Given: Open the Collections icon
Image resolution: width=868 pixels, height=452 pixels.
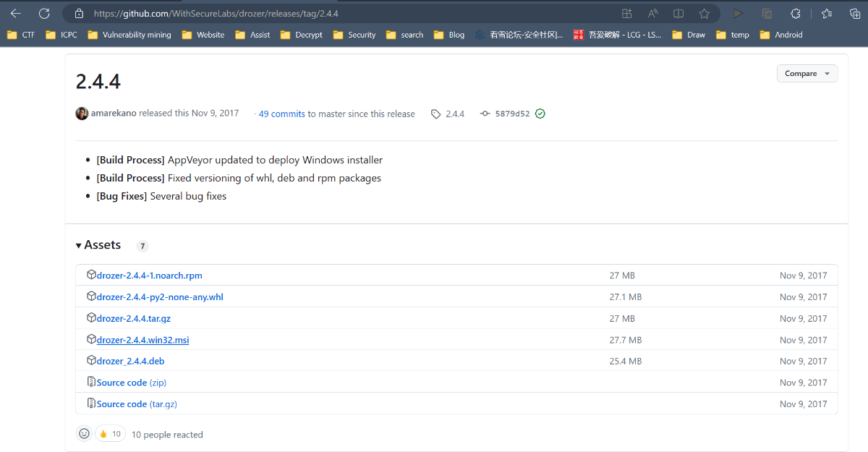Looking at the screenshot, I should [854, 13].
